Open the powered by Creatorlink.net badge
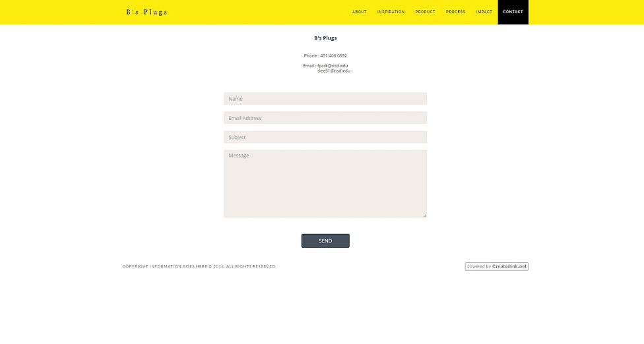 tap(497, 266)
